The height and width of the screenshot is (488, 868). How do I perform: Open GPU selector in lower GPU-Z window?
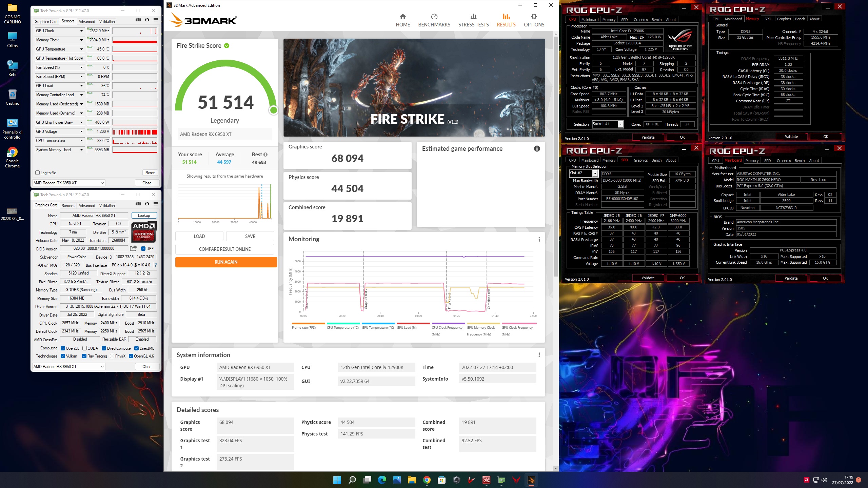69,367
